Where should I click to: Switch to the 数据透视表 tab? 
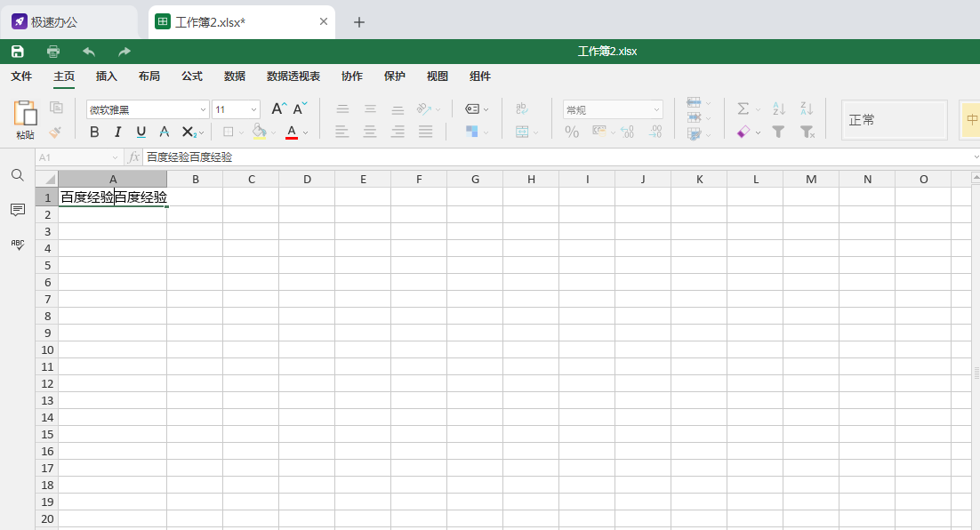point(293,76)
